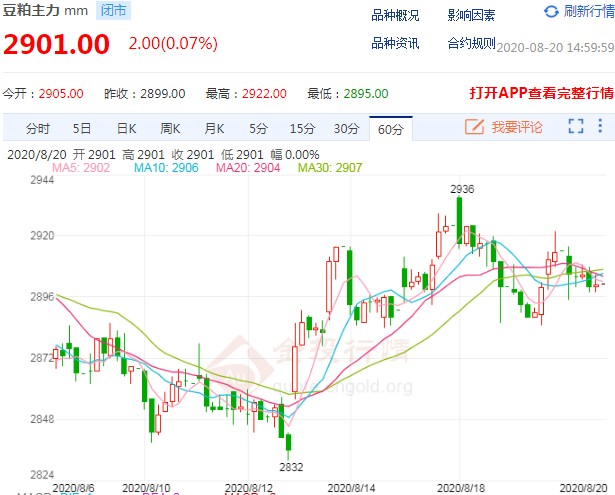
Task: Click the fullscreen expand chart icon
Action: coord(576,126)
